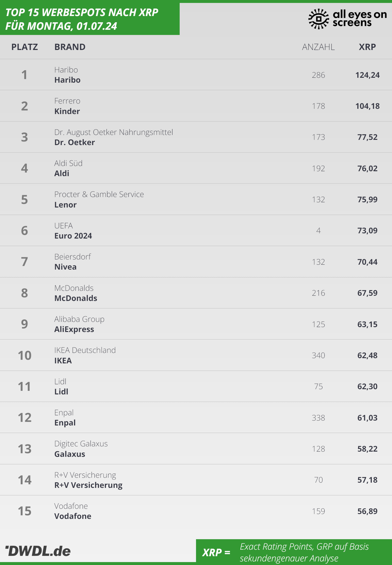Screen dimensions: 392x565
Task: Select the Kinder brand name
Action: pos(67,111)
